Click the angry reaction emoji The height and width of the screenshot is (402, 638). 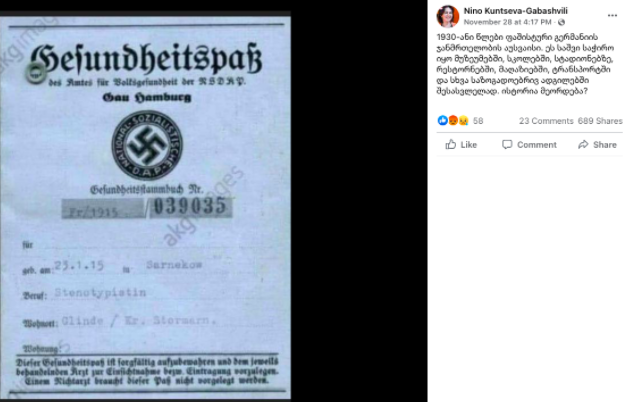pos(453,120)
